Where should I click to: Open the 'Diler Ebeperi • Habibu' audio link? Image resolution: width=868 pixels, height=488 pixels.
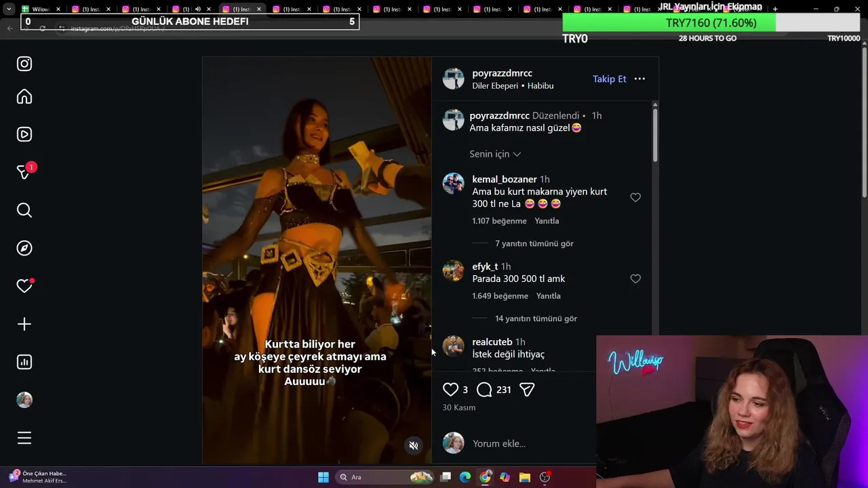click(x=513, y=86)
